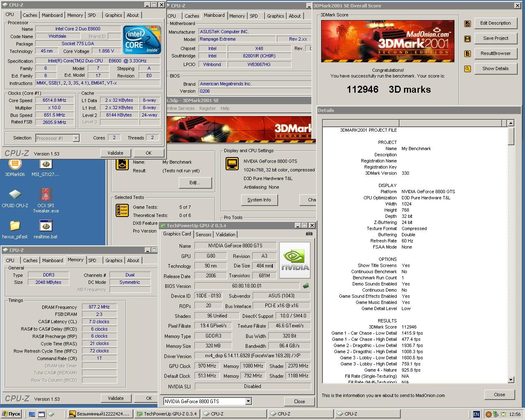Close the GPU-Z window with Close button
Screen dimensions: 525x420
[x=299, y=402]
